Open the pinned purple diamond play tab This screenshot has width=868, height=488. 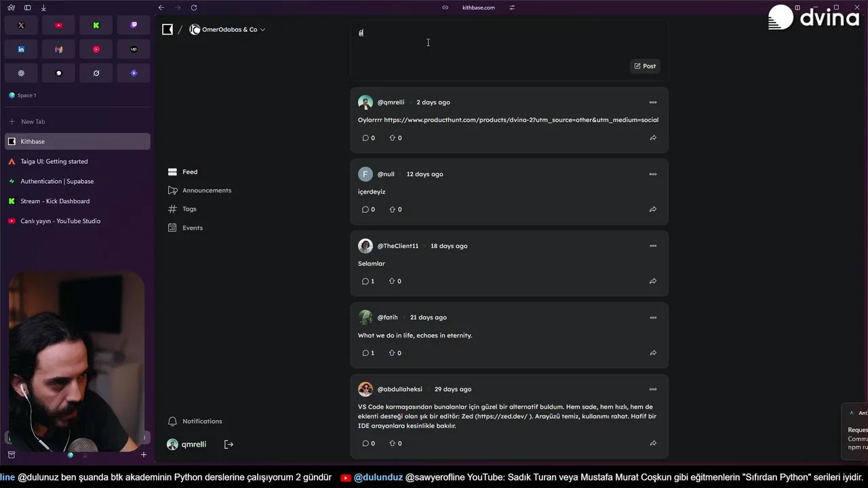(134, 73)
